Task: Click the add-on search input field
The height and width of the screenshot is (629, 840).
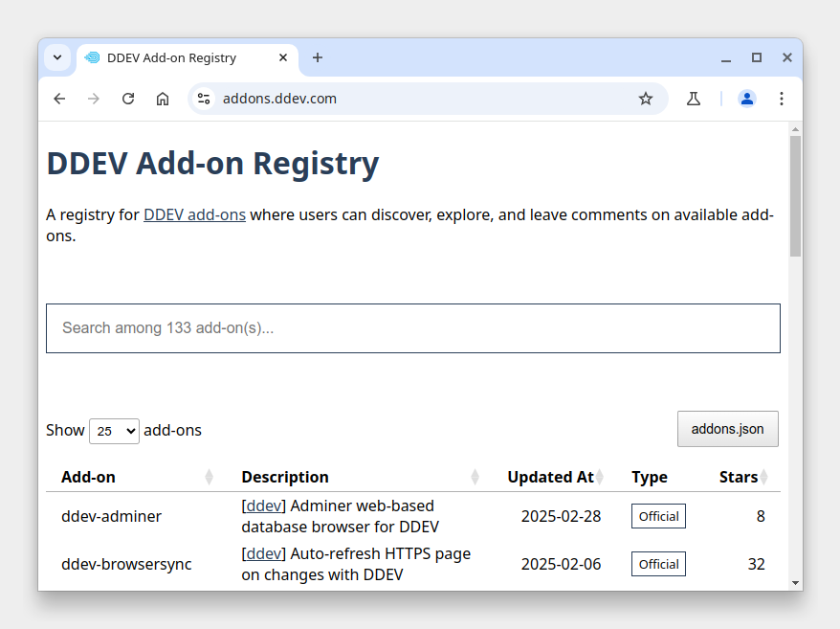Action: tap(412, 328)
